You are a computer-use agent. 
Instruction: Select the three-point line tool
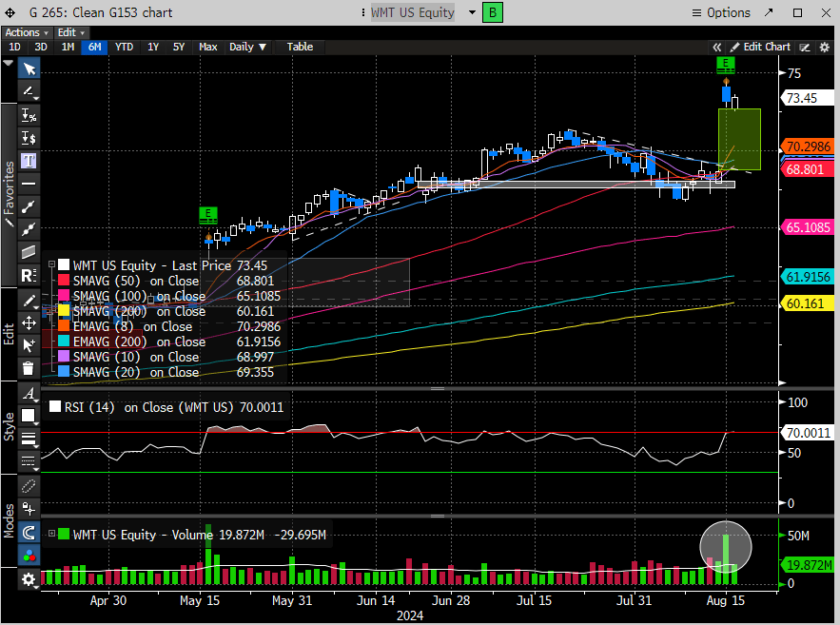tap(29, 229)
